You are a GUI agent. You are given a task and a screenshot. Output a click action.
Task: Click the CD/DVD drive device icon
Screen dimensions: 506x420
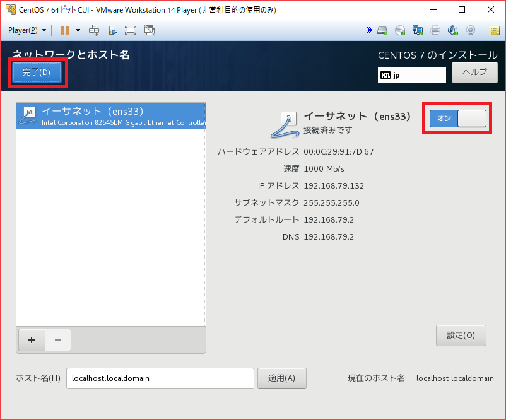(x=400, y=30)
